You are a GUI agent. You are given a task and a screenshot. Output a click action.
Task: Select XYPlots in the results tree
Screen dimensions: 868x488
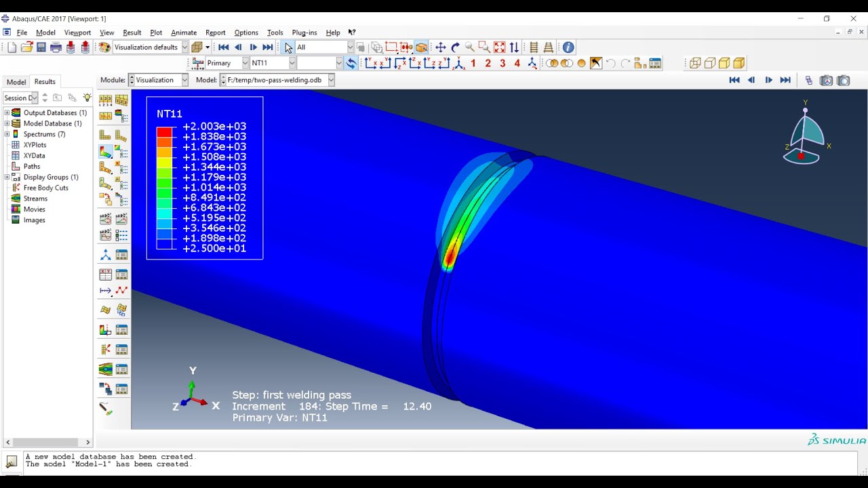tap(35, 145)
